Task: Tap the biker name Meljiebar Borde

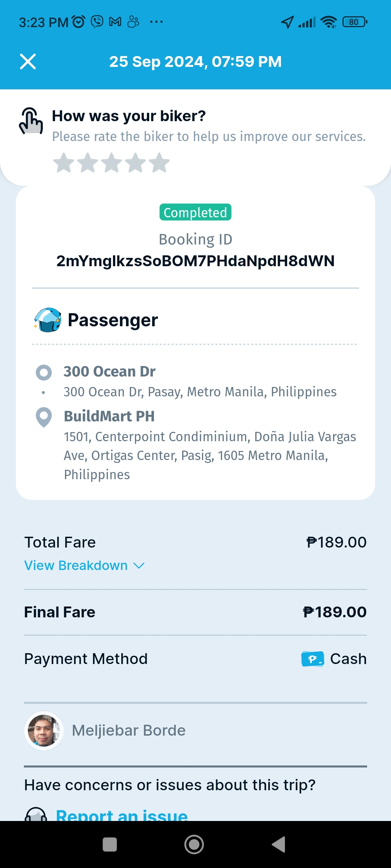Action: 129,731
